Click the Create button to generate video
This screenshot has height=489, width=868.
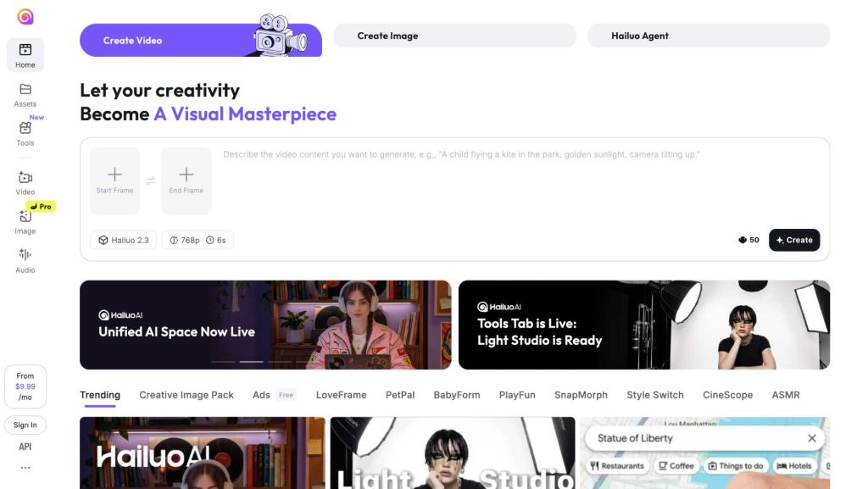[793, 240]
